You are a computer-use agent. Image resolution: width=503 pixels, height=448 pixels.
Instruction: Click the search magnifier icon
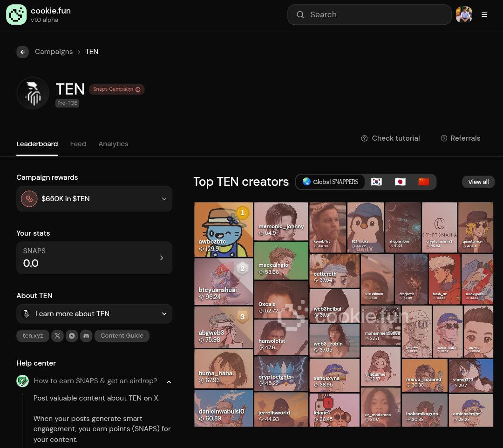(x=300, y=14)
